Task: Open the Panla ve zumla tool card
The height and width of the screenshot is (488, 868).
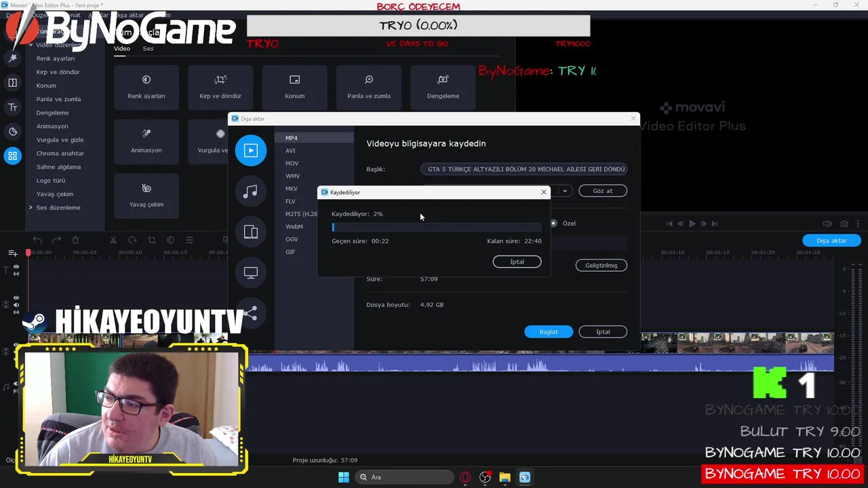Action: pos(369,87)
